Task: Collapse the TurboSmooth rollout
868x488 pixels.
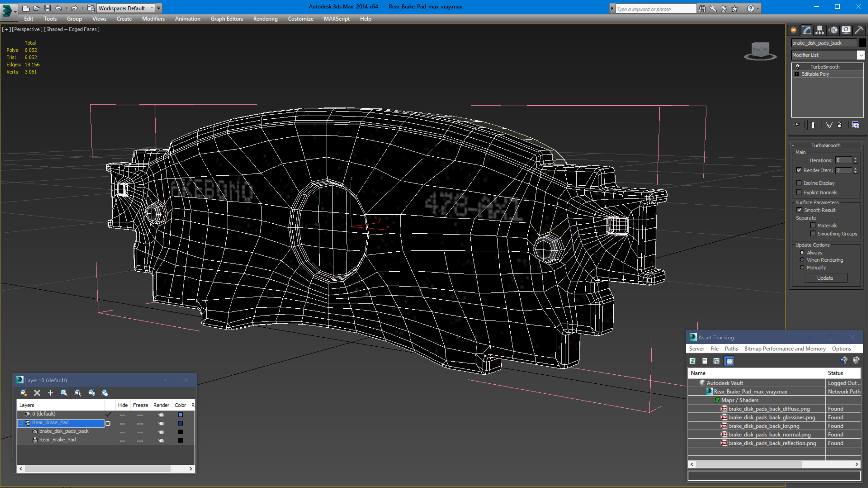Action: click(793, 146)
